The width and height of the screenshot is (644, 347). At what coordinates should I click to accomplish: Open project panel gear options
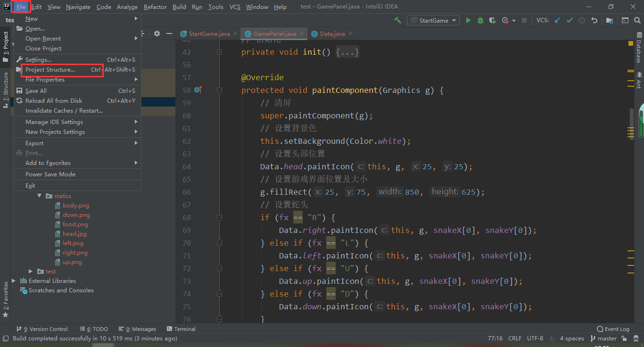coord(157,33)
